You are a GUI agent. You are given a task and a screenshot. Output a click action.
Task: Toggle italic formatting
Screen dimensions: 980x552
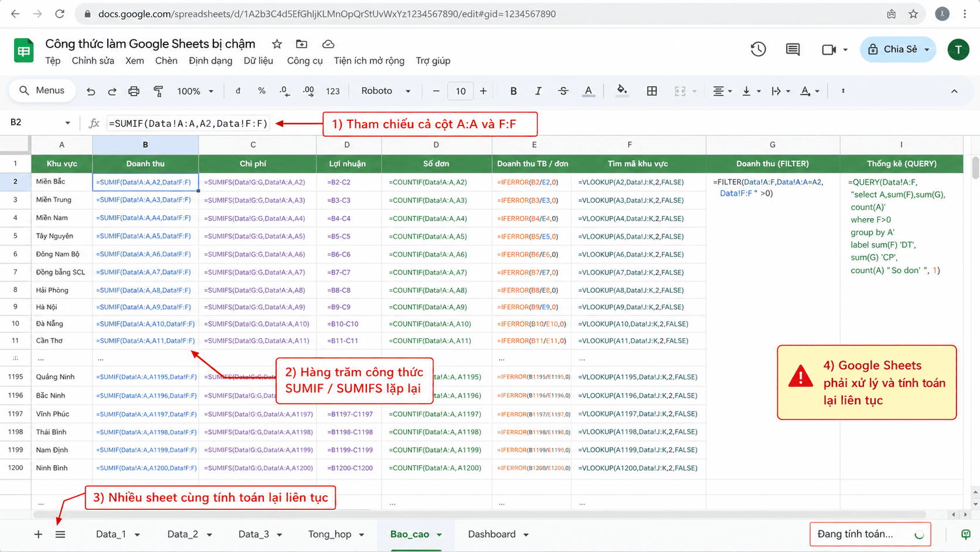tap(538, 91)
